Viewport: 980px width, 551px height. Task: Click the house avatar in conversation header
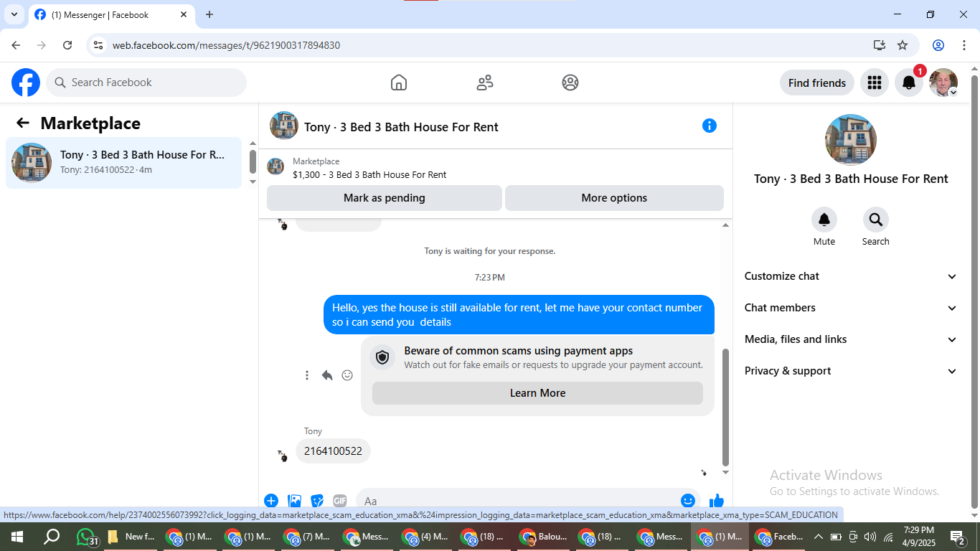point(284,126)
